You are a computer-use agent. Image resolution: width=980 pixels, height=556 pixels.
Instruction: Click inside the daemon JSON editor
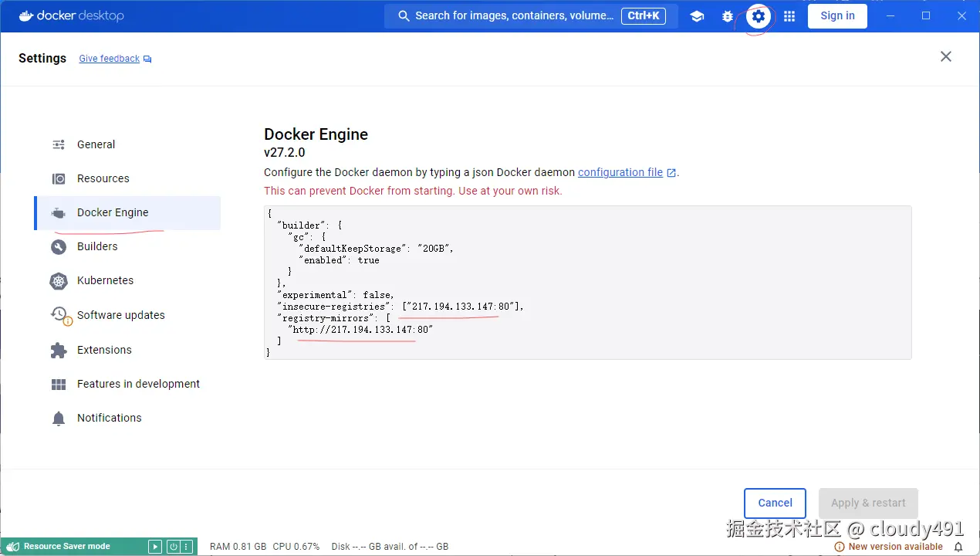tap(587, 283)
